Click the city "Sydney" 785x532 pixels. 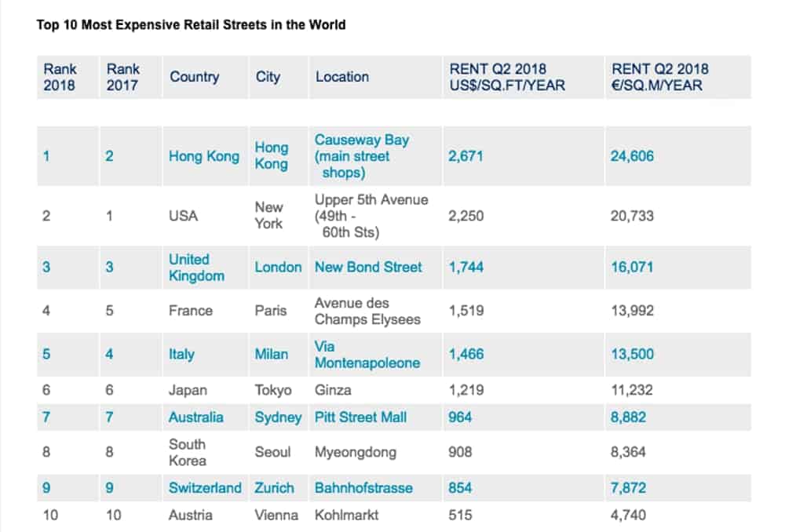(278, 417)
